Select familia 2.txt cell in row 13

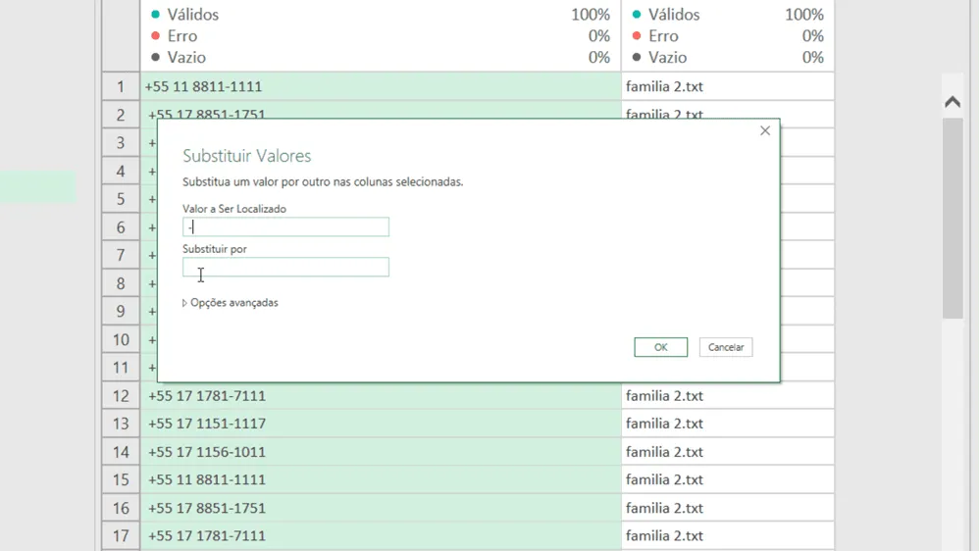coord(728,424)
